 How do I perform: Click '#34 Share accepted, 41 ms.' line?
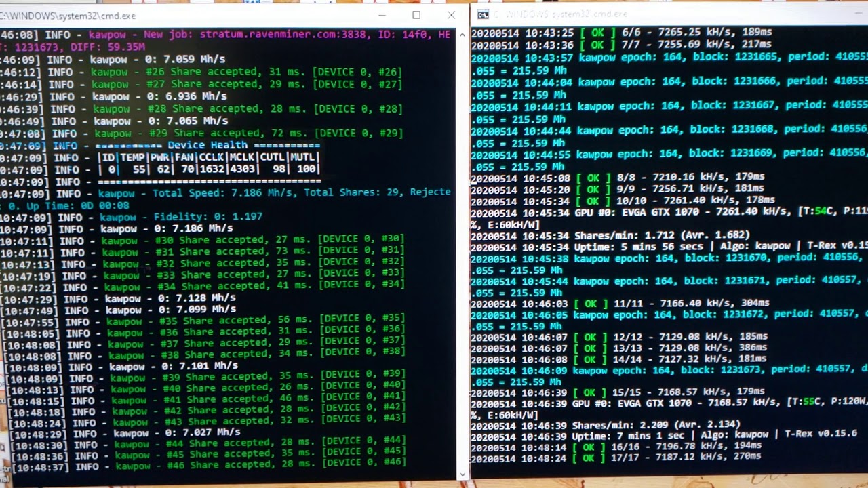pyautogui.click(x=203, y=286)
